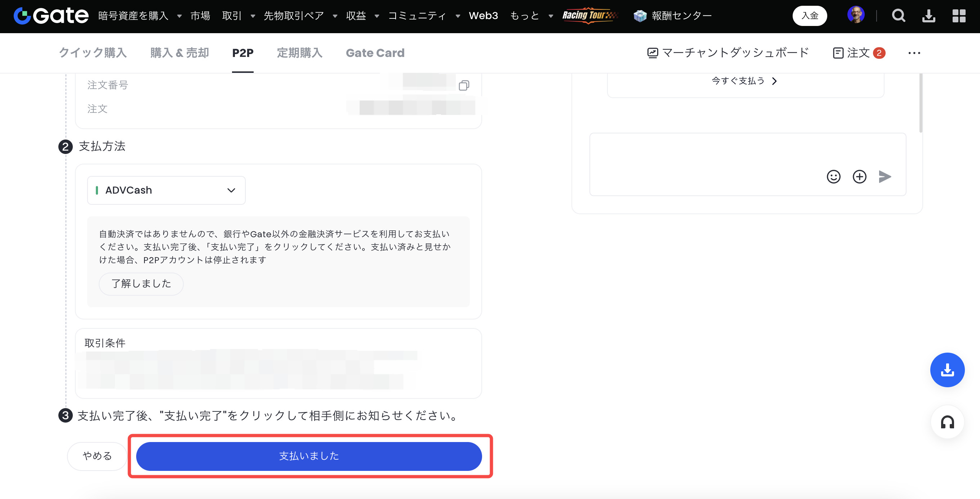The height and width of the screenshot is (499, 980).
Task: Open the three-dots more options menu
Action: pyautogui.click(x=914, y=53)
